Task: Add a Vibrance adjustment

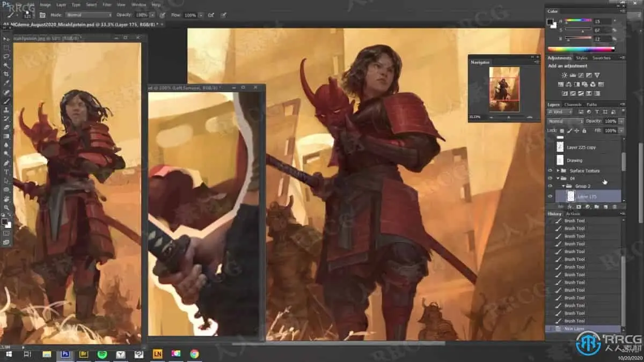Action: [597, 75]
